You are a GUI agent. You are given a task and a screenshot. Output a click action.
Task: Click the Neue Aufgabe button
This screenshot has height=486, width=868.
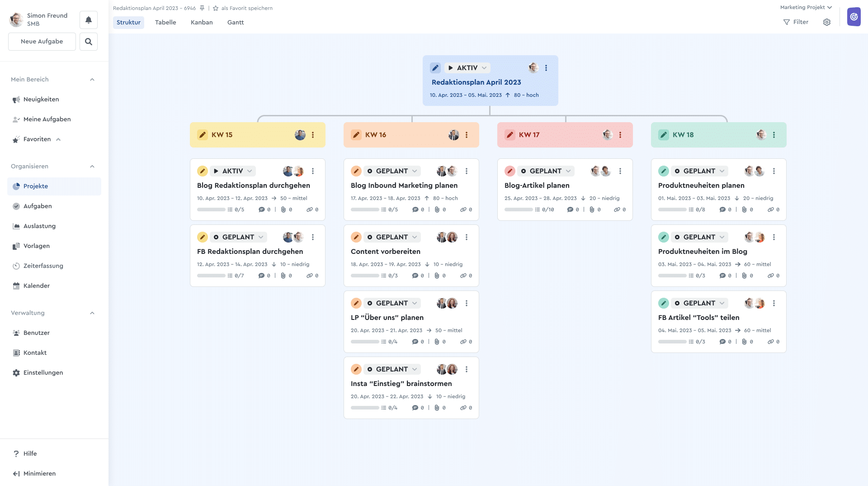(42, 42)
